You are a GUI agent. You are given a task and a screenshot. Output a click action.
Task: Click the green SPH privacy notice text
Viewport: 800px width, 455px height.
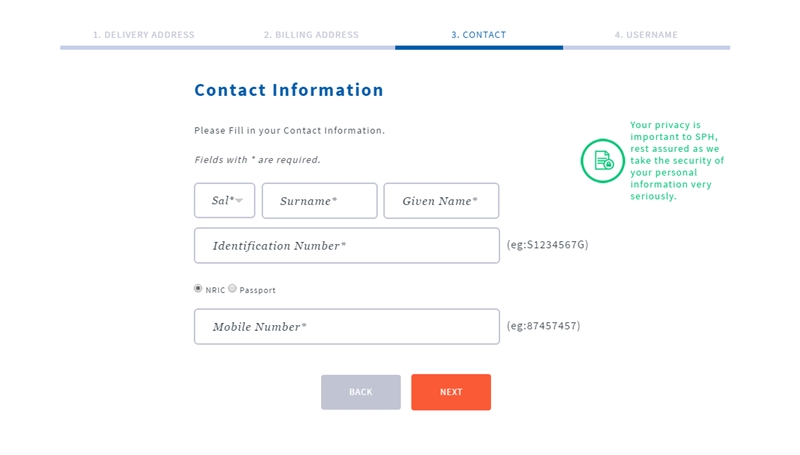[x=677, y=160]
